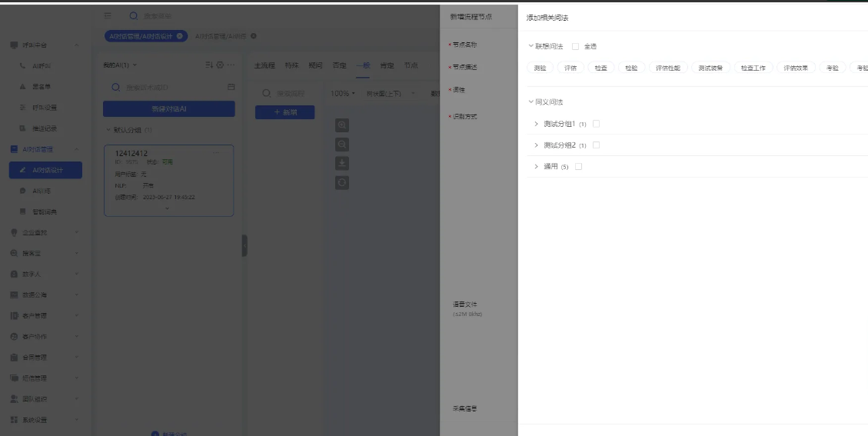
Task: Tick the checkbox next to 通用 group
Action: [578, 166]
